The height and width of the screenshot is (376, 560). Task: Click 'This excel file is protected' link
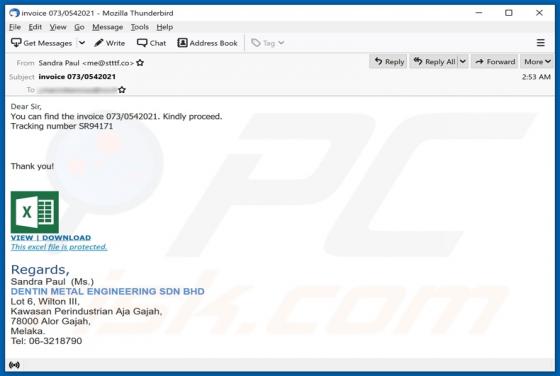(59, 247)
